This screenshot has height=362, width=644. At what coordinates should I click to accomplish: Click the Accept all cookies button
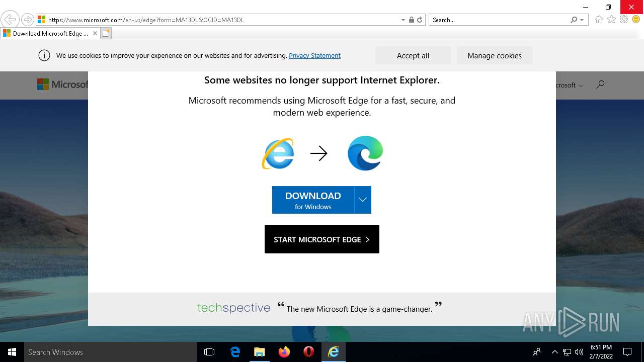(x=413, y=56)
